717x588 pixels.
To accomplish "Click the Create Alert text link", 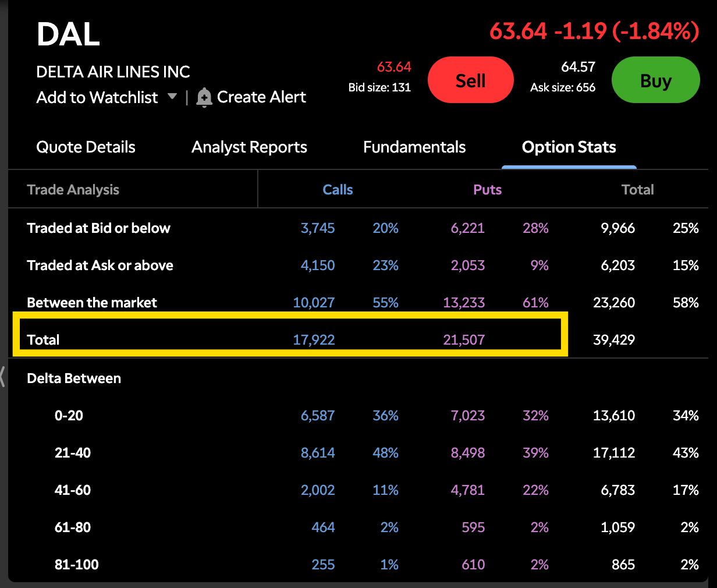I will [261, 97].
